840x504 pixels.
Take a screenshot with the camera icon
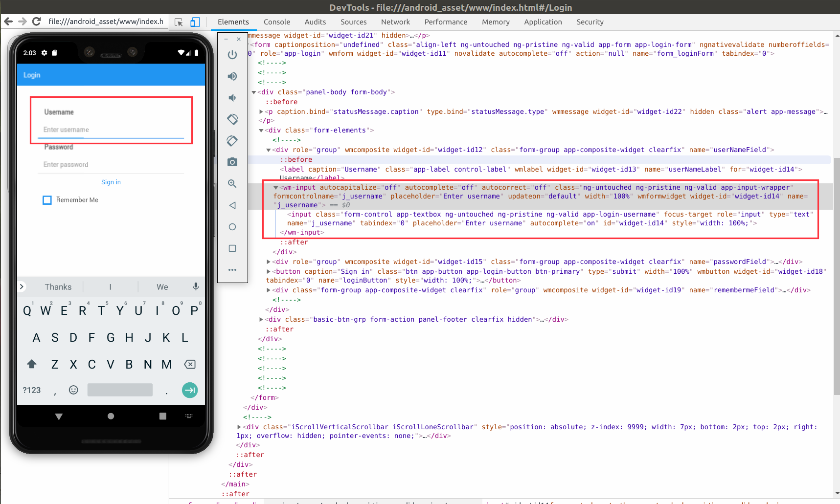tap(232, 162)
